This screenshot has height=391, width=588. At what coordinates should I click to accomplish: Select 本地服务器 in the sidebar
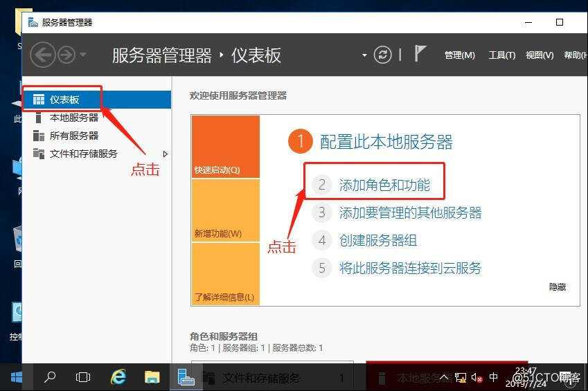[97, 118]
